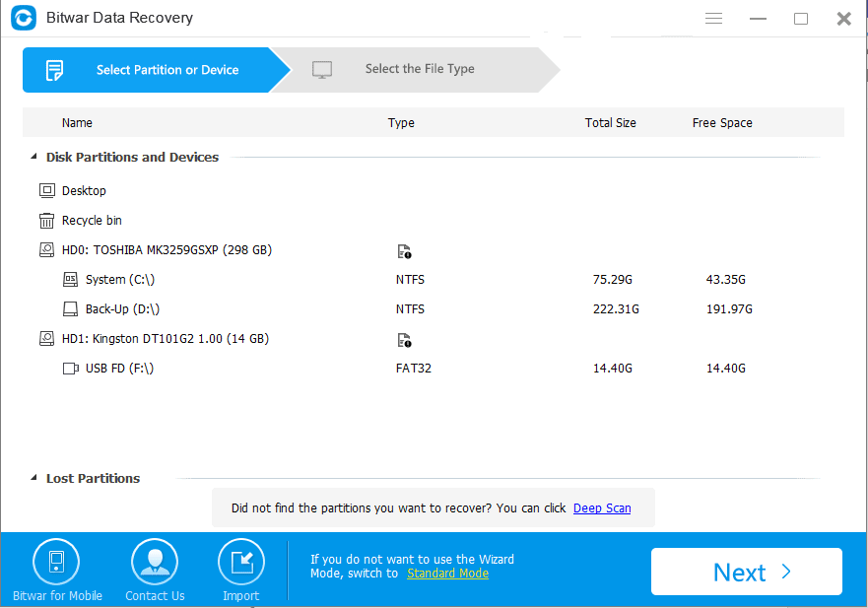Click the Import icon
Screen dimensions: 868x608
tap(241, 562)
